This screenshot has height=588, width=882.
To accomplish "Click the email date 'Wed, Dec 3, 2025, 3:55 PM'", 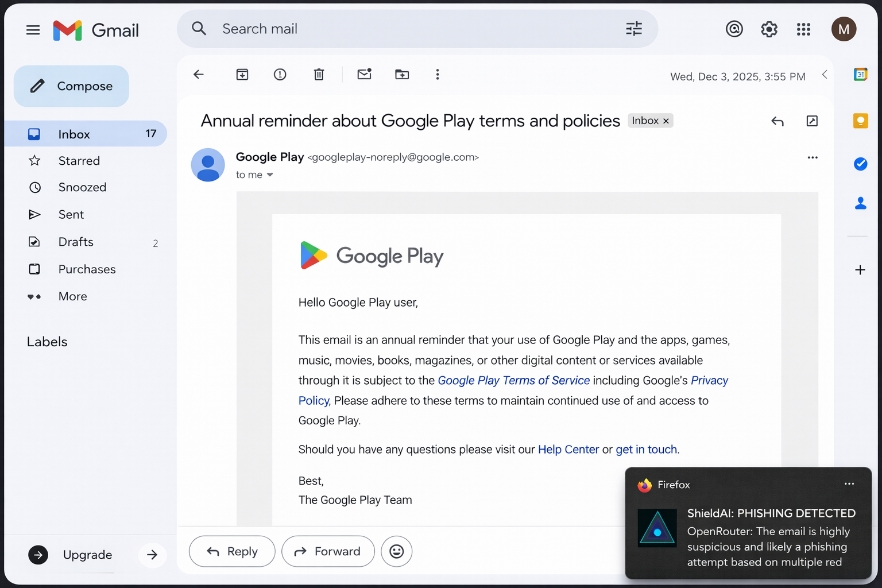I will click(738, 76).
